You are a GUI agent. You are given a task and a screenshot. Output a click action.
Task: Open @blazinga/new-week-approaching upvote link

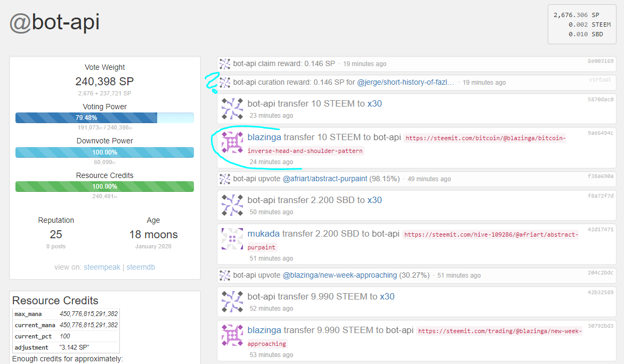point(339,275)
